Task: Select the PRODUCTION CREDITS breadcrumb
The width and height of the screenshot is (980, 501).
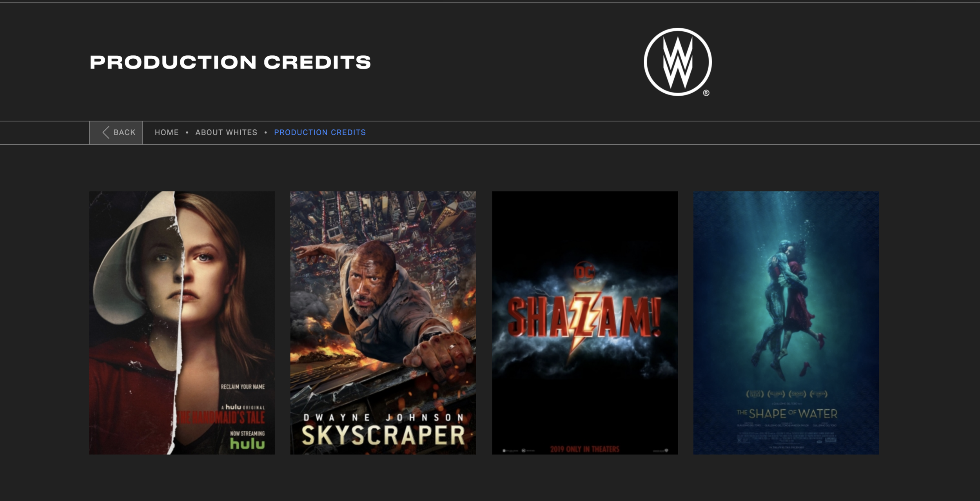Action: [x=320, y=133]
